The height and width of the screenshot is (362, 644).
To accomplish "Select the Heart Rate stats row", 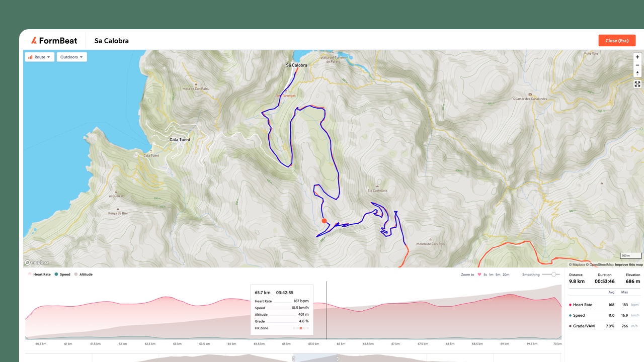I will click(604, 305).
